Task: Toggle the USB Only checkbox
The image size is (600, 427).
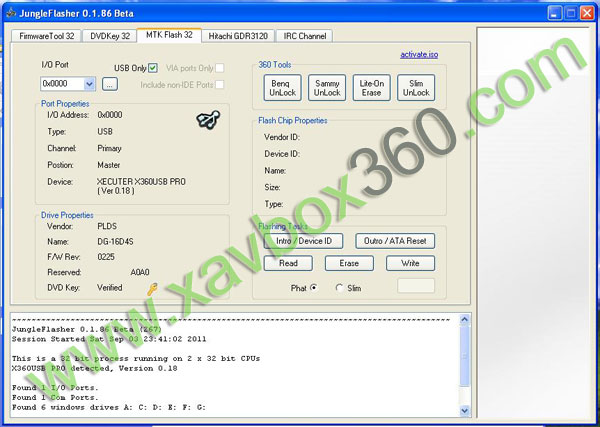Action: tap(153, 68)
